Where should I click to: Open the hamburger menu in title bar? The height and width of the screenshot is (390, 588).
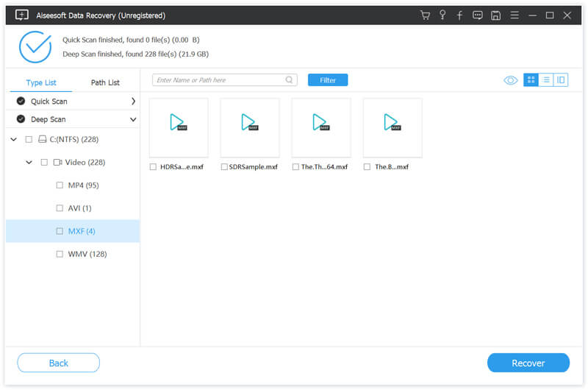coord(514,15)
